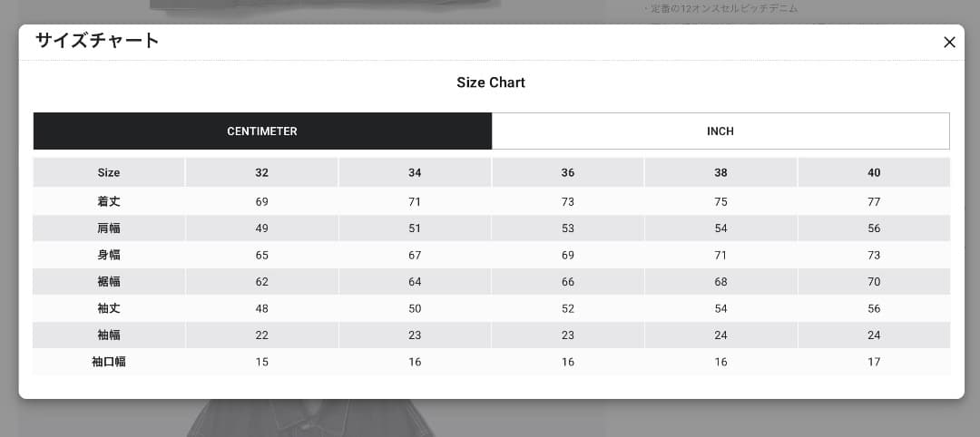Close the size chart dialog
Screen dimensions: 980x437
pos(949,42)
